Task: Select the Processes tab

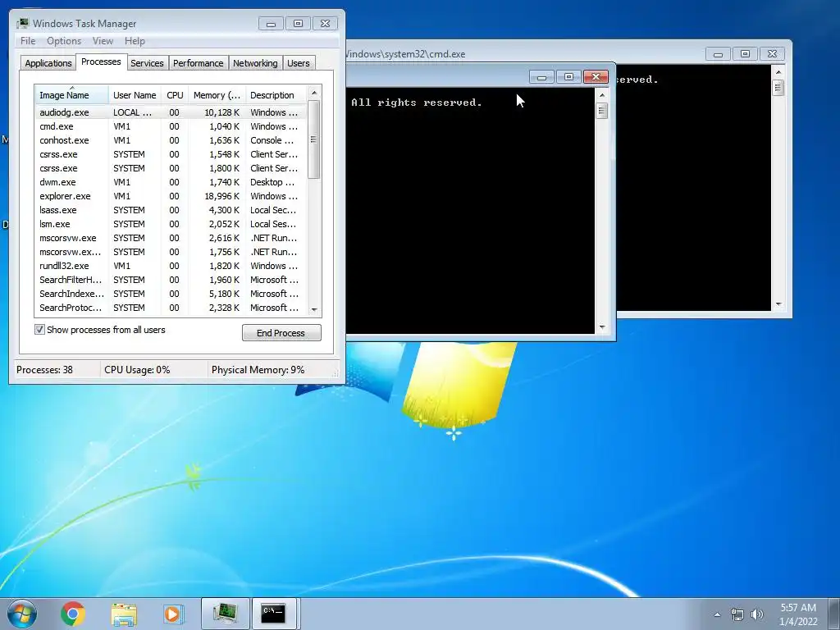Action: click(101, 62)
